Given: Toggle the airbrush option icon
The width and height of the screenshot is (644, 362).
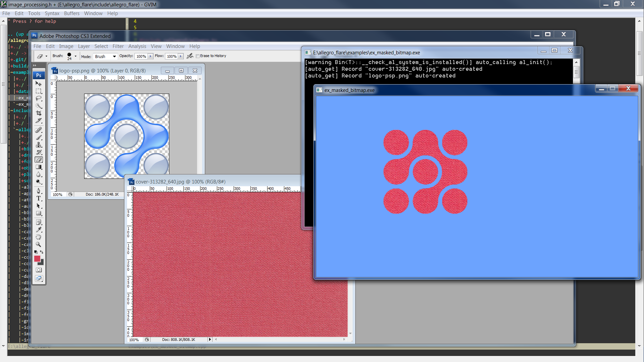Looking at the screenshot, I should 190,56.
